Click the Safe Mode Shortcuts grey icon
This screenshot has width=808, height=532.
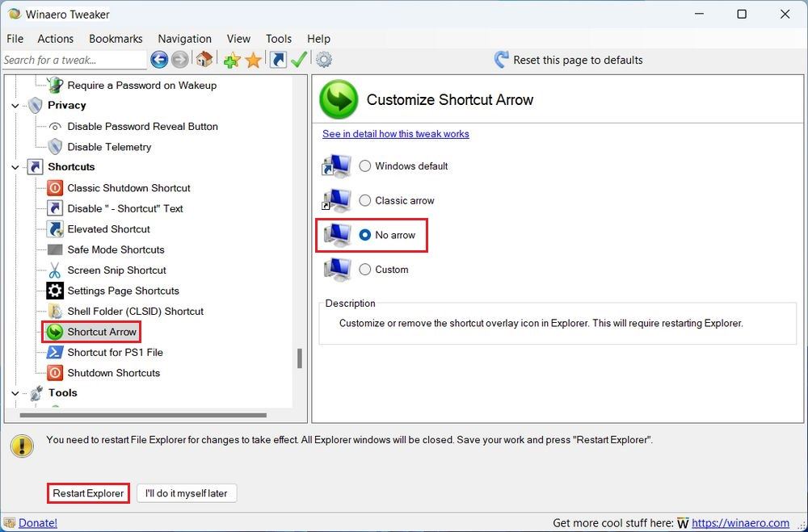coord(55,249)
